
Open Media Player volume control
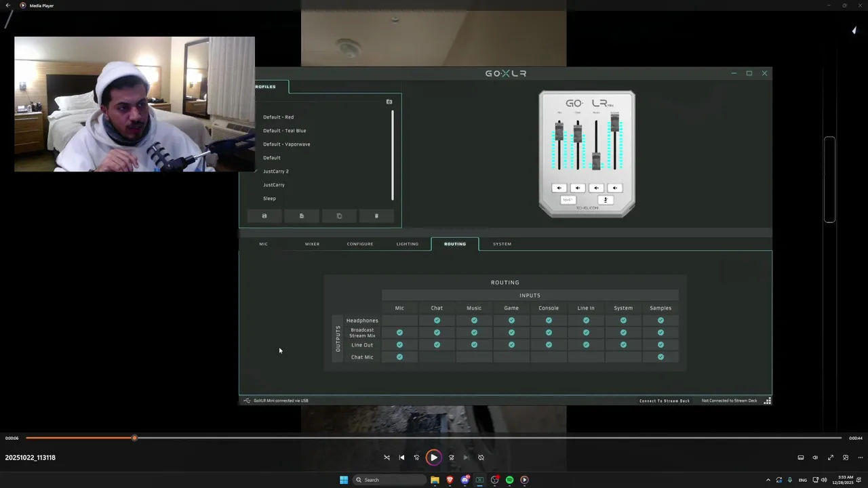coord(815,457)
